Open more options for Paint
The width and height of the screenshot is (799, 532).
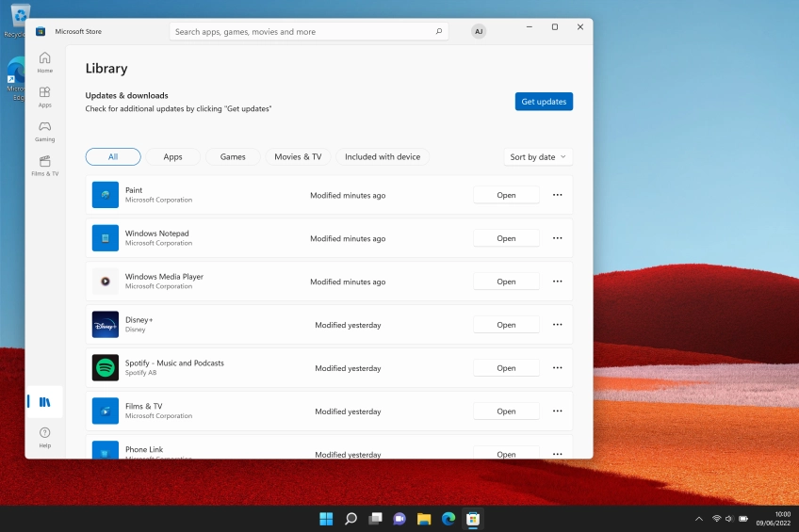(557, 195)
